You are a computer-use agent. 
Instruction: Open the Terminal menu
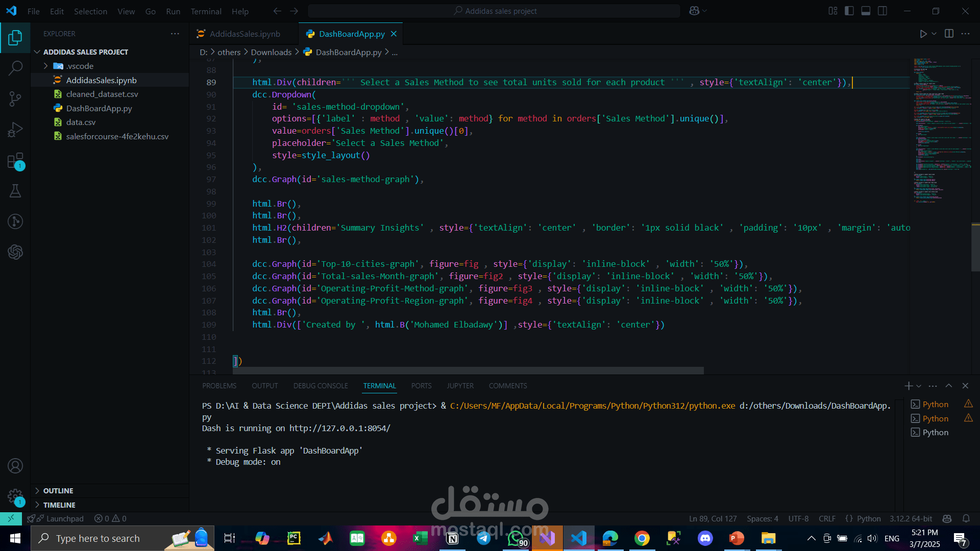coord(206,11)
